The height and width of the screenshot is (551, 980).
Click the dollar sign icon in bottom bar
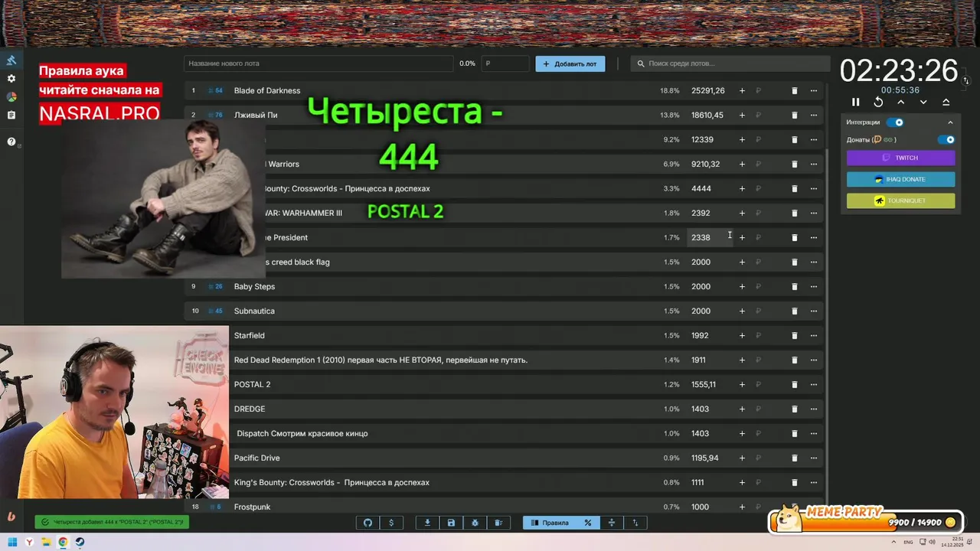391,523
